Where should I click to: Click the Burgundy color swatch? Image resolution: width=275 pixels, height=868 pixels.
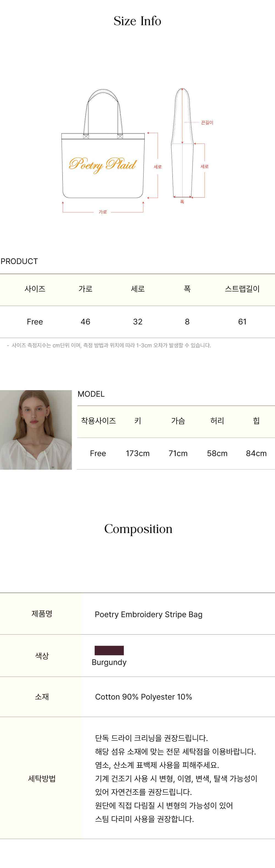(109, 650)
